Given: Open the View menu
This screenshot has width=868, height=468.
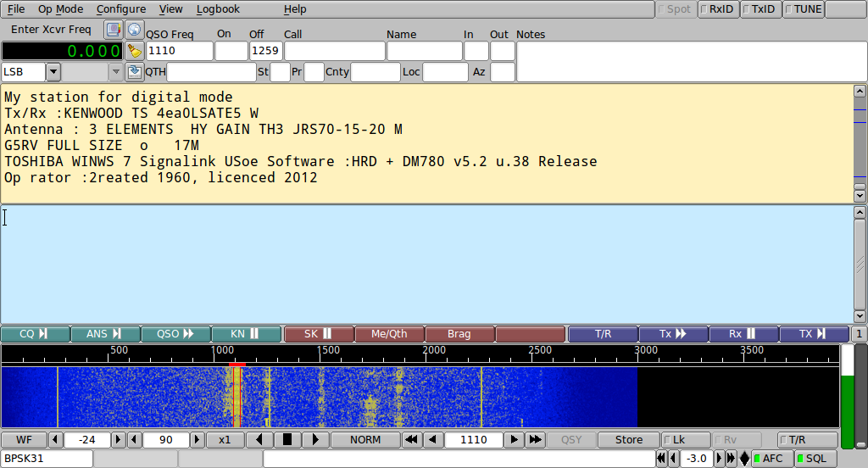Looking at the screenshot, I should tap(170, 9).
